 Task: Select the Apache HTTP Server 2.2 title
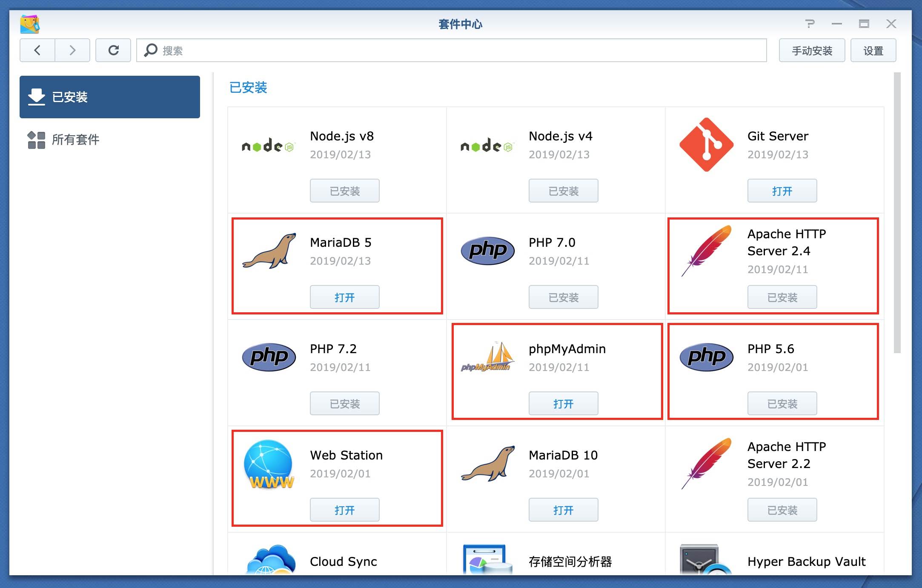(787, 455)
